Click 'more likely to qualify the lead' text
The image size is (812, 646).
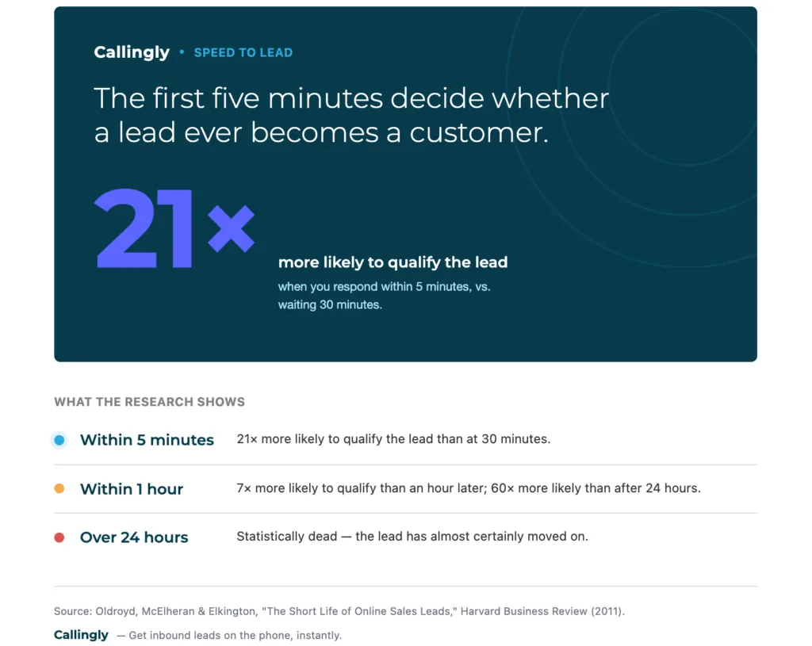(x=393, y=262)
